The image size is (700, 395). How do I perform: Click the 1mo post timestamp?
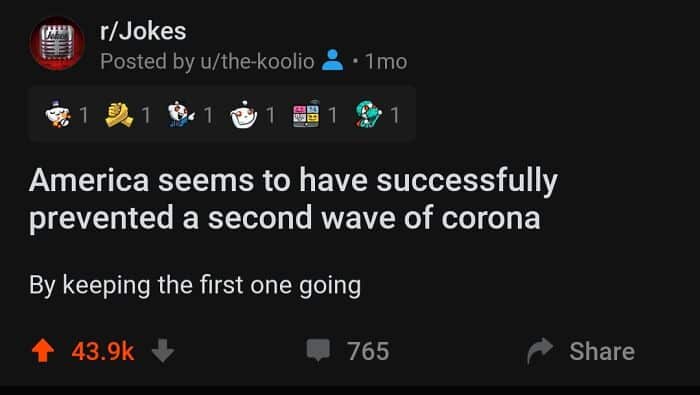386,61
